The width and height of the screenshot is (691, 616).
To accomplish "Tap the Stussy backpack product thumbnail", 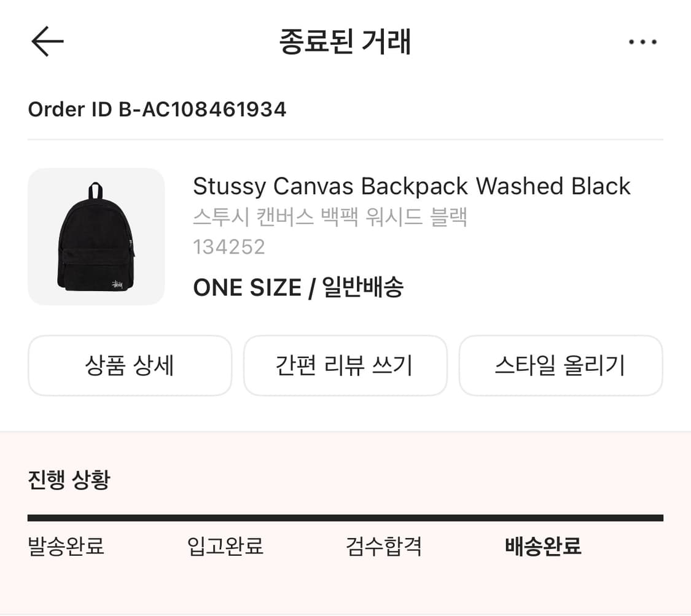I will (x=96, y=237).
